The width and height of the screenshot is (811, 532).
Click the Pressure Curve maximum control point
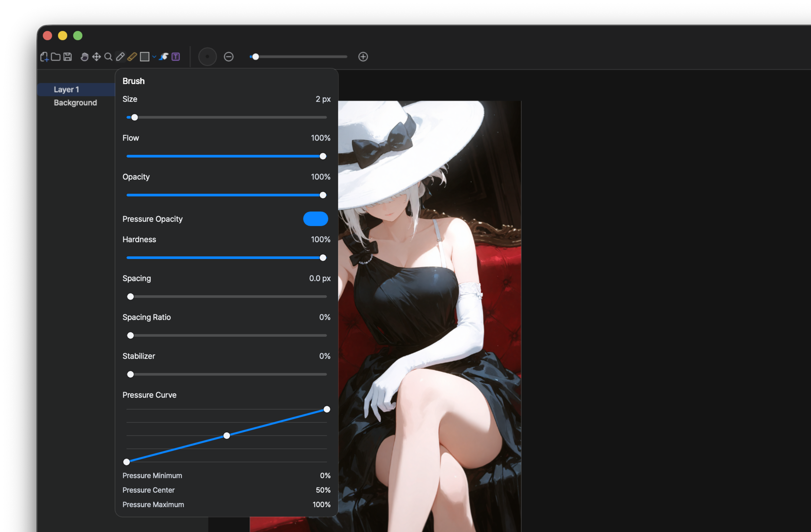click(327, 409)
